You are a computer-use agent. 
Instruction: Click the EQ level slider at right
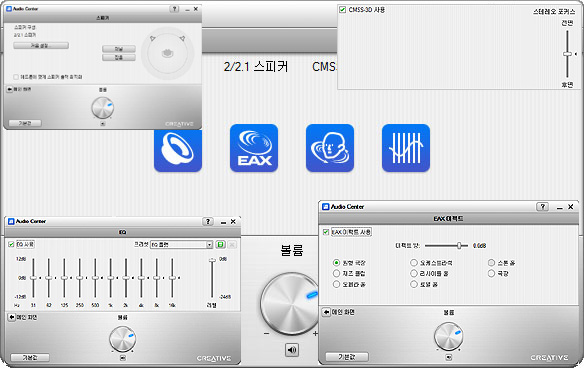(x=212, y=278)
